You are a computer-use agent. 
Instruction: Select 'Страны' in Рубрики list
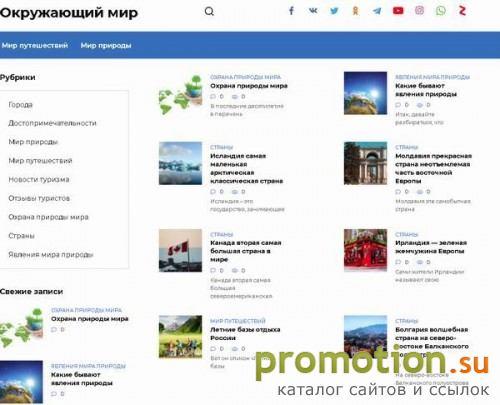tap(21, 236)
